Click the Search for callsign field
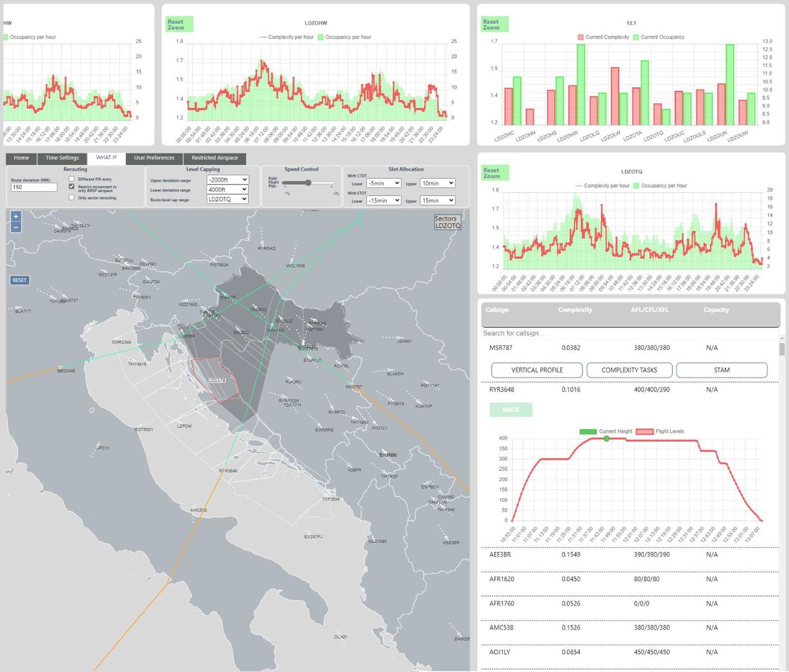 click(x=628, y=334)
